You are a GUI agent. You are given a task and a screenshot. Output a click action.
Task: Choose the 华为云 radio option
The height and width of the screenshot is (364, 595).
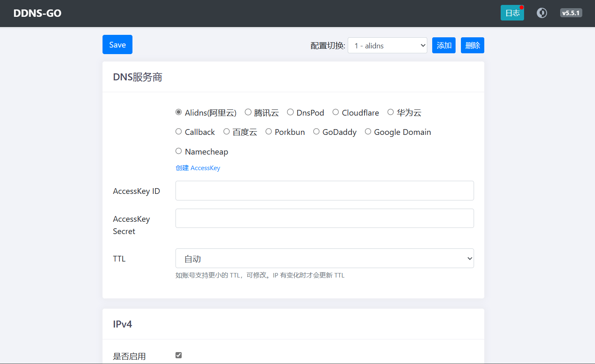click(x=391, y=112)
